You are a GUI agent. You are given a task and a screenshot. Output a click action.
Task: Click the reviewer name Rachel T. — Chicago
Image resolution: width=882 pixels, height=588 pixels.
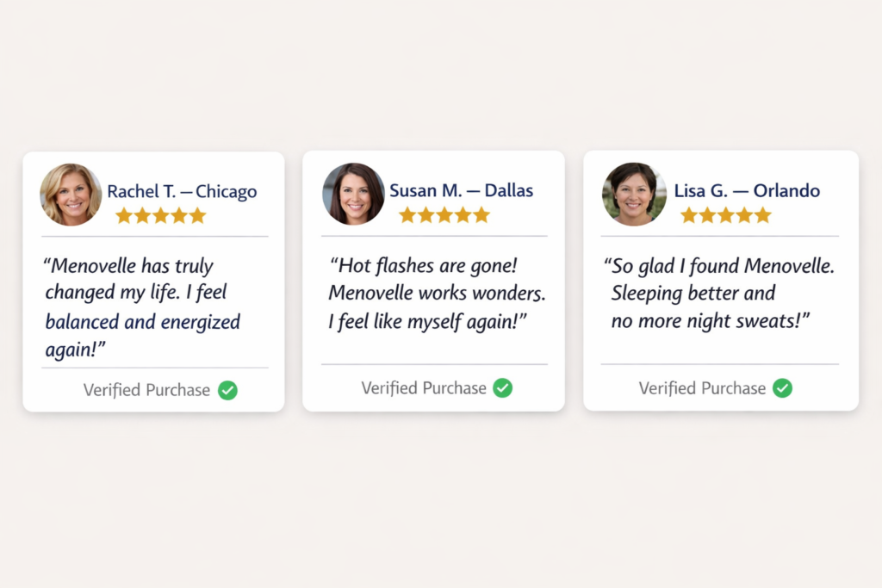pyautogui.click(x=182, y=191)
